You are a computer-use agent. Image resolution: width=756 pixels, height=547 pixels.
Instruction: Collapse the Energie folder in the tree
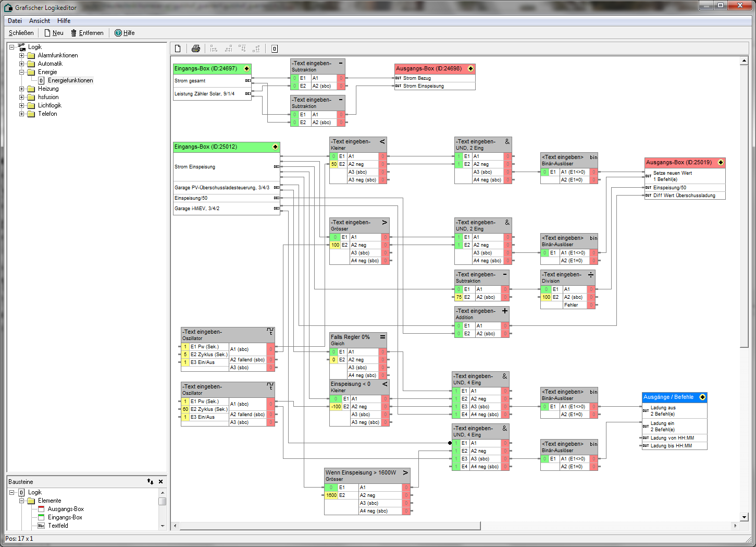pos(22,72)
